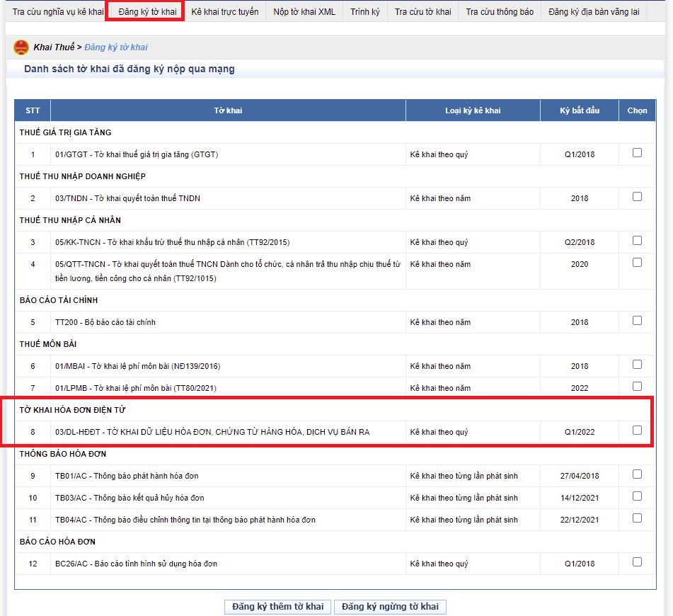Open the Nộp tờ khai XML tab

(304, 12)
